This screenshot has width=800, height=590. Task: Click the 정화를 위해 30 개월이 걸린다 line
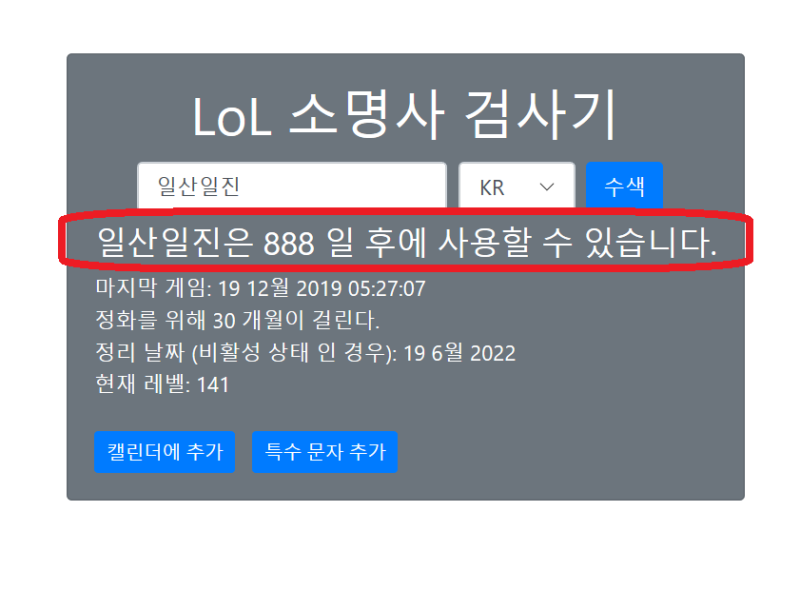(237, 321)
